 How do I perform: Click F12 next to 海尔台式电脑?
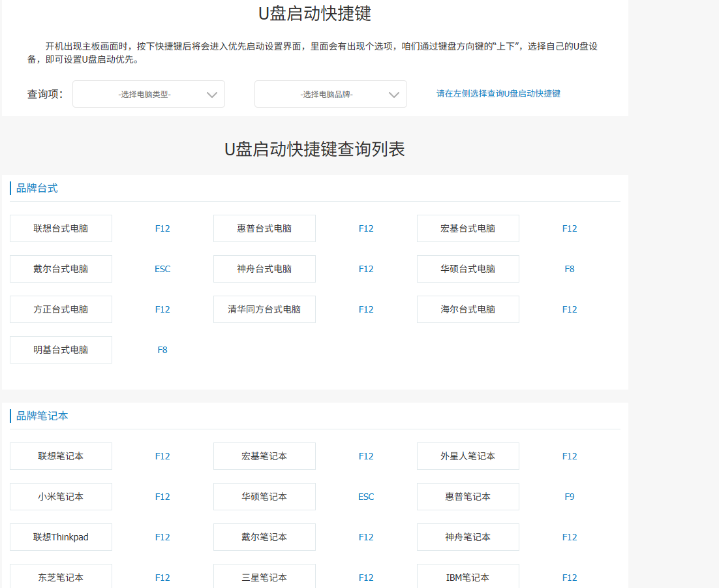pyautogui.click(x=570, y=309)
